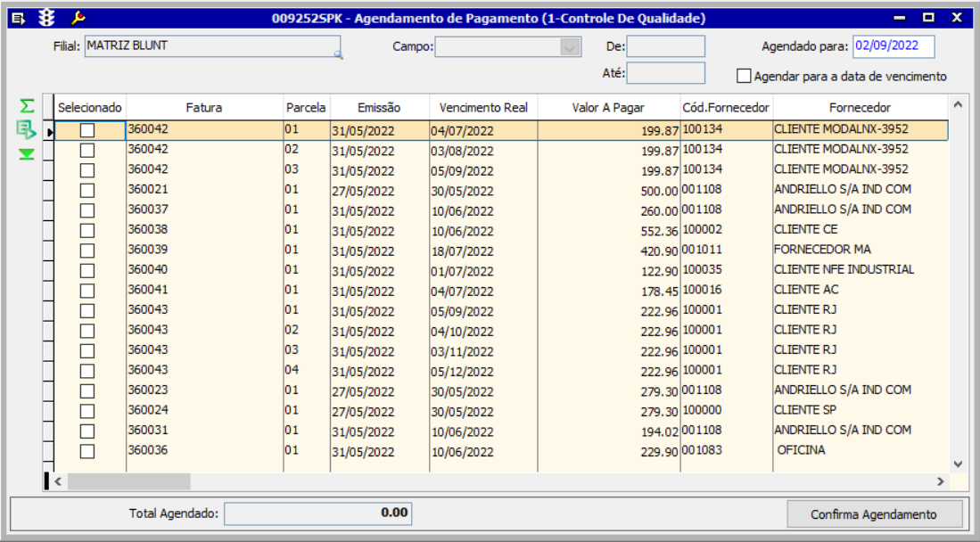The image size is (980, 542).
Task: Click the value 420.90 cell
Action: click(x=609, y=250)
